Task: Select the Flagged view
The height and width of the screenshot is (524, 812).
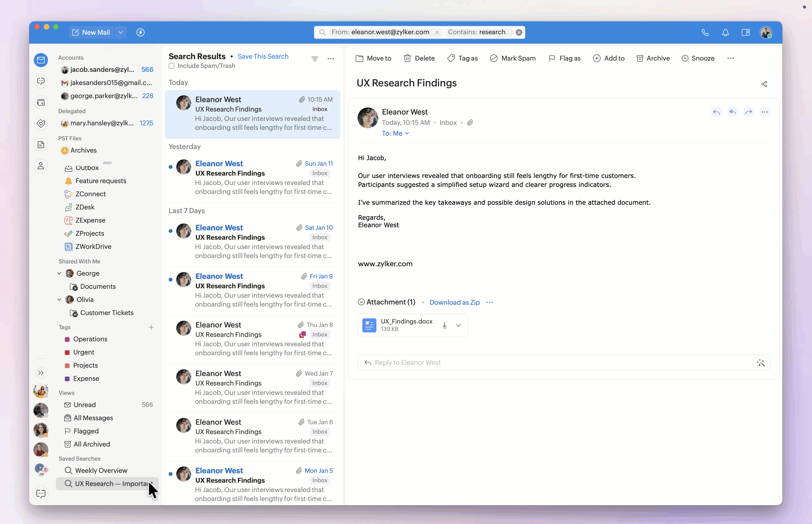Action: point(86,431)
